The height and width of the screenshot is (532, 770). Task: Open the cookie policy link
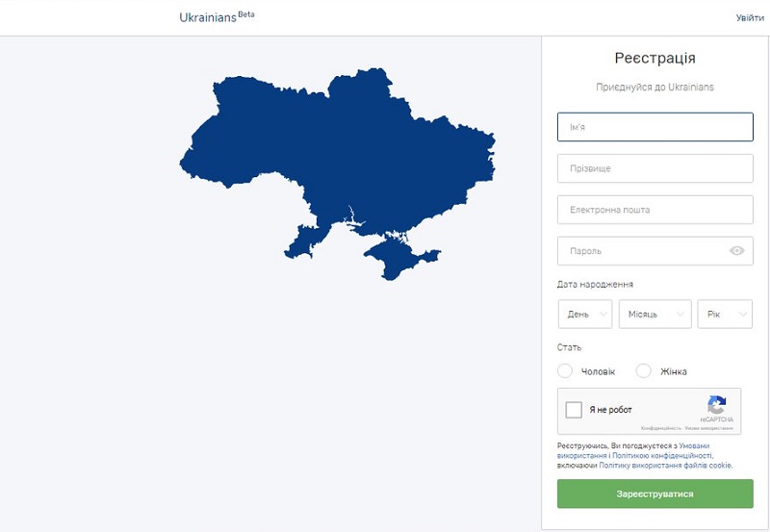[x=665, y=466]
